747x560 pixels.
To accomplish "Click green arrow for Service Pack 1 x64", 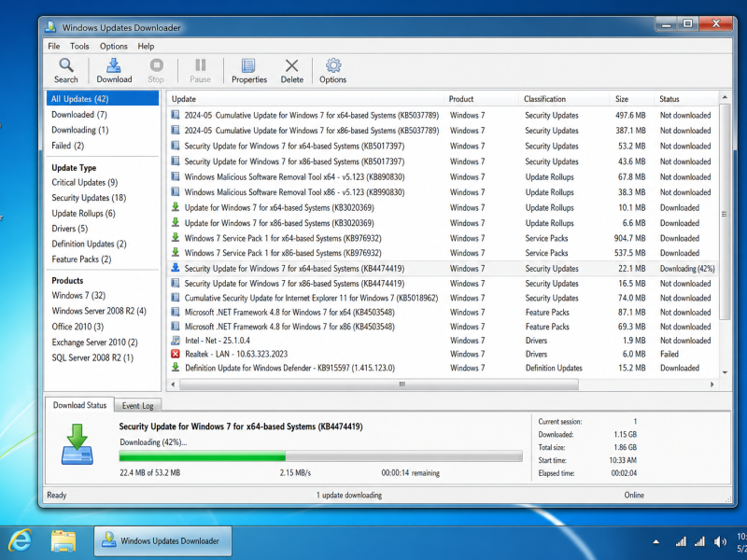I will point(176,238).
